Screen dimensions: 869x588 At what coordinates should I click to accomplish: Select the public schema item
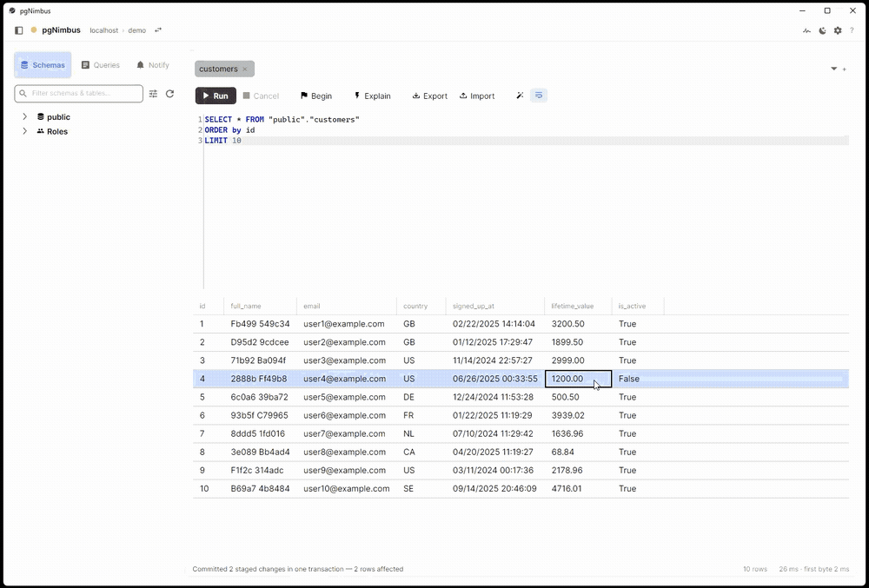coord(54,117)
